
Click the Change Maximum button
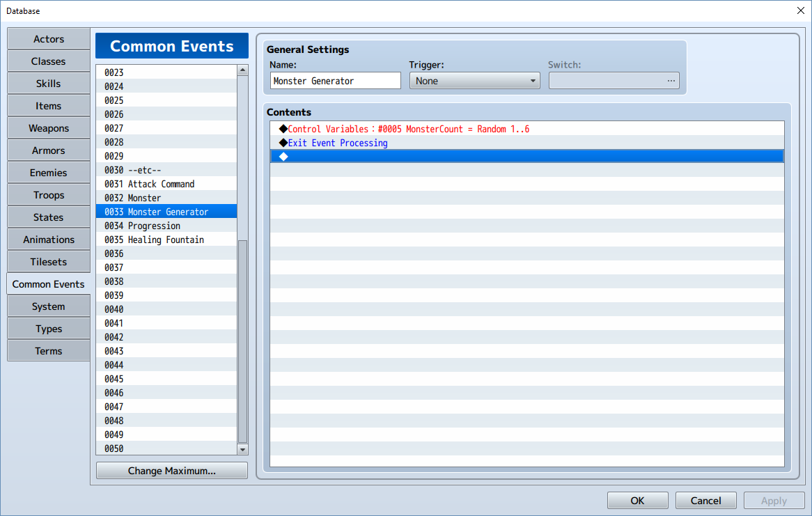172,471
